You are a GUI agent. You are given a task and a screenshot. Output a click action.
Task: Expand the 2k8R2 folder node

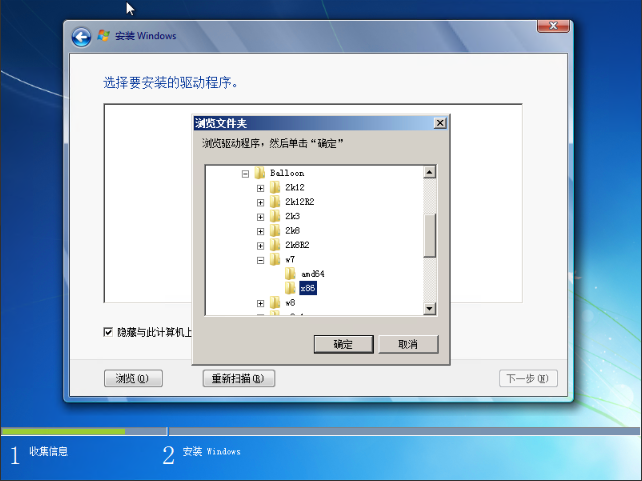(x=260, y=246)
